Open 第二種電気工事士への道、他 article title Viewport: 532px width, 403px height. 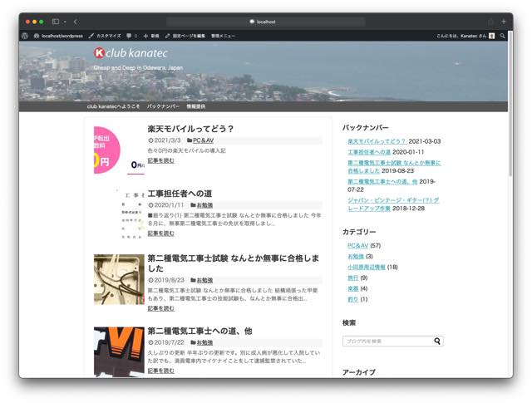(x=199, y=331)
